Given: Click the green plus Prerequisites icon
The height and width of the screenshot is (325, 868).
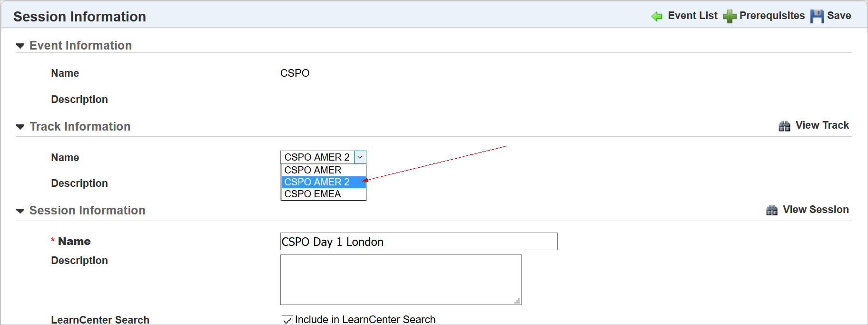Looking at the screenshot, I should 730,16.
